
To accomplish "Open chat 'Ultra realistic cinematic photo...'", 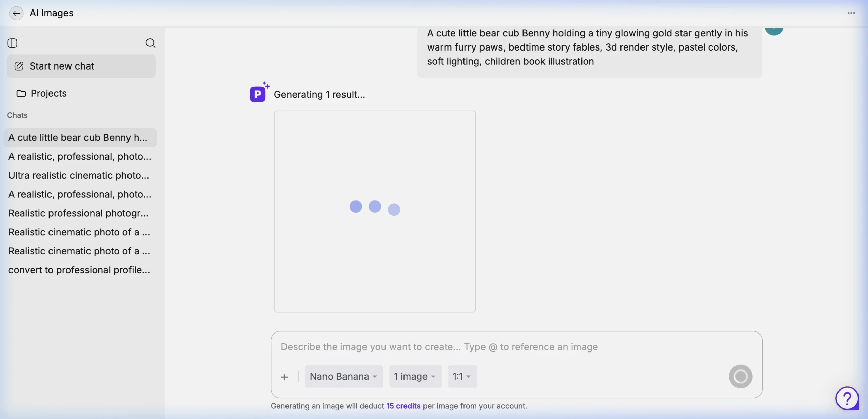I will click(80, 175).
